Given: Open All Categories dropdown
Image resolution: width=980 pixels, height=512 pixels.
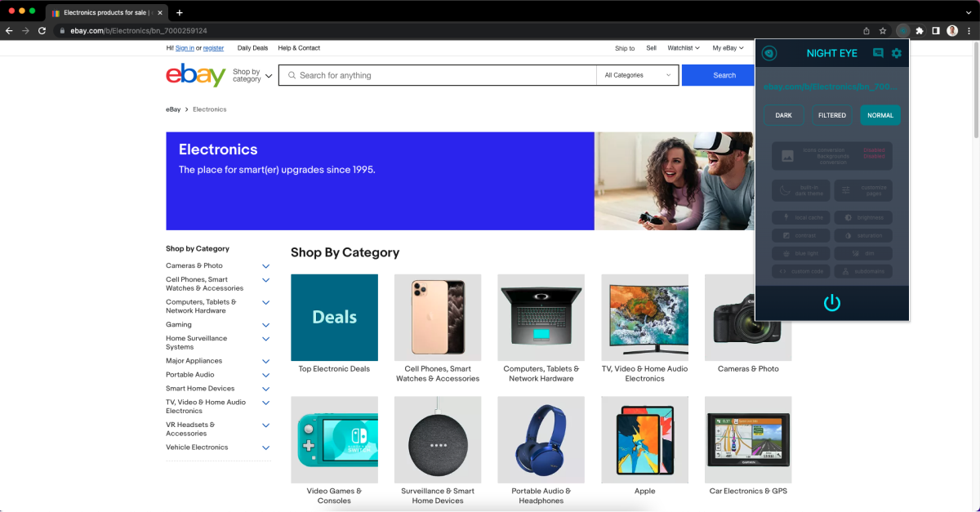Looking at the screenshot, I should point(637,75).
